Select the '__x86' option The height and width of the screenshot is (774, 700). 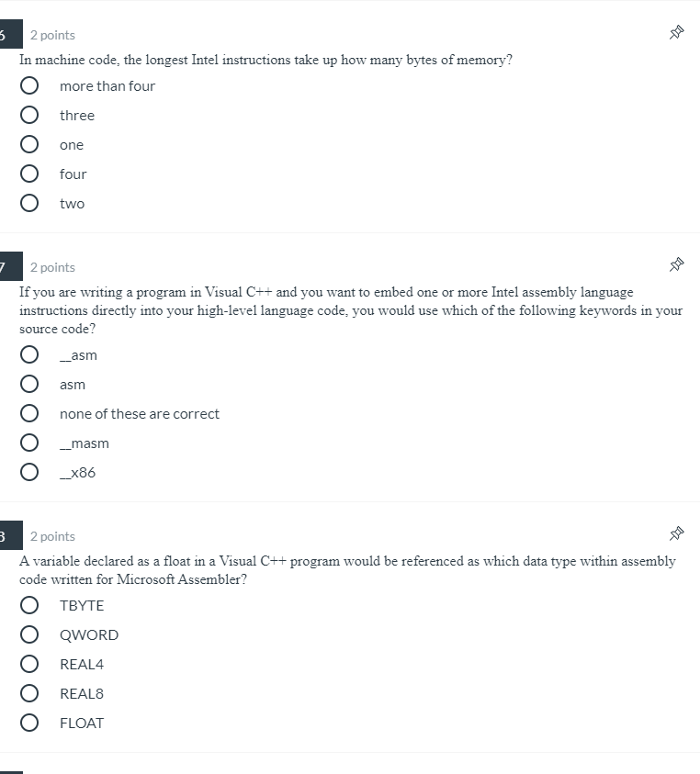click(29, 472)
